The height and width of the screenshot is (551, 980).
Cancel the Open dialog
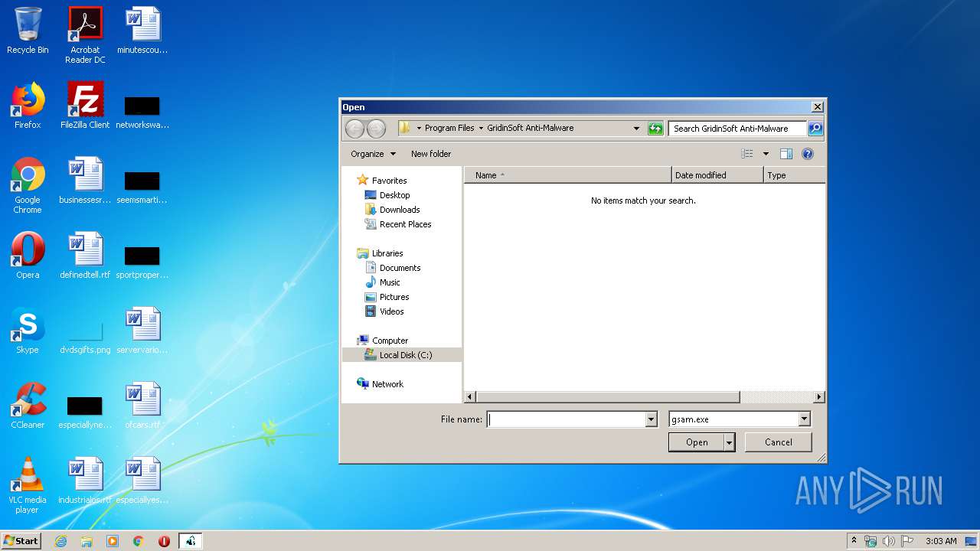pos(779,442)
